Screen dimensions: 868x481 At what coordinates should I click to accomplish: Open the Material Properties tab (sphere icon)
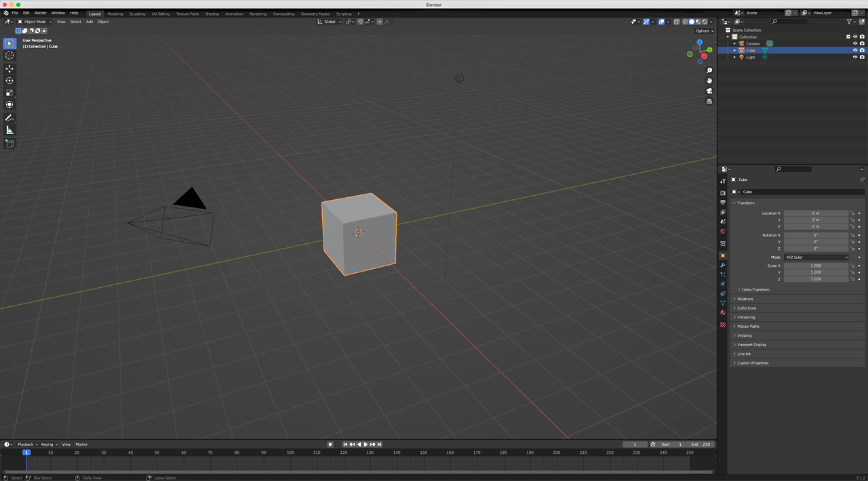click(x=723, y=312)
